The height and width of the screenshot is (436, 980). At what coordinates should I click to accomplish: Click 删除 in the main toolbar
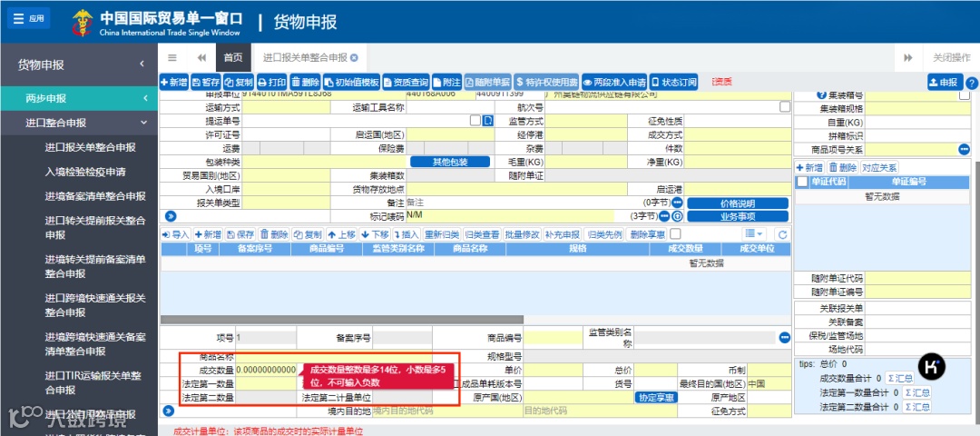[x=305, y=82]
